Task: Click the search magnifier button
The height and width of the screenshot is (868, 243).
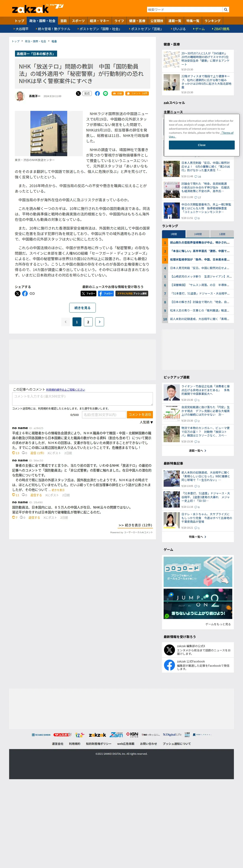Action: point(226,10)
